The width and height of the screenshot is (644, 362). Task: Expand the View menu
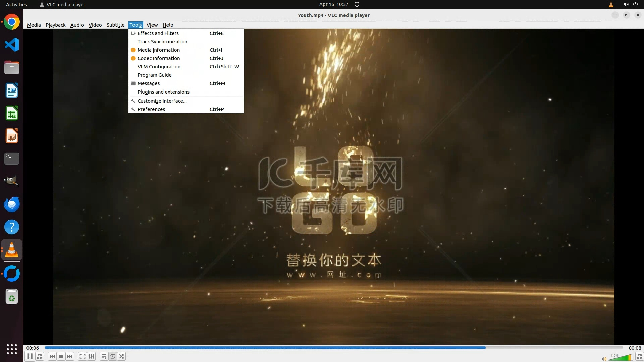(152, 25)
